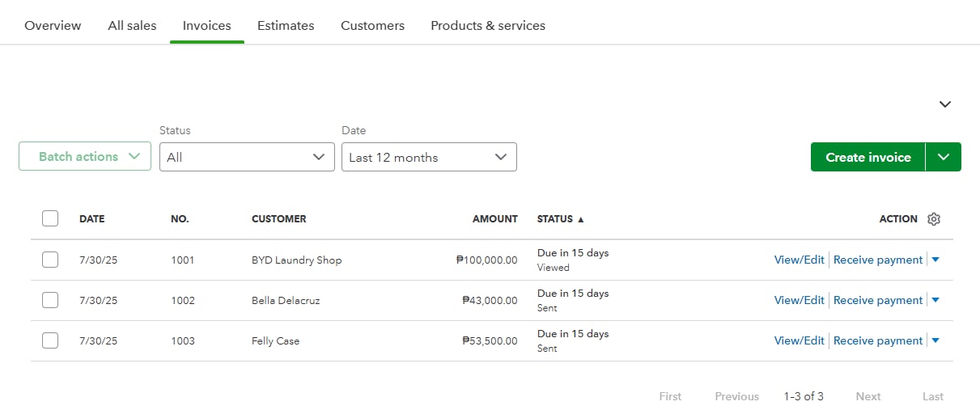The height and width of the screenshot is (410, 980).
Task: Toggle the select-all header checkbox
Action: (x=50, y=218)
